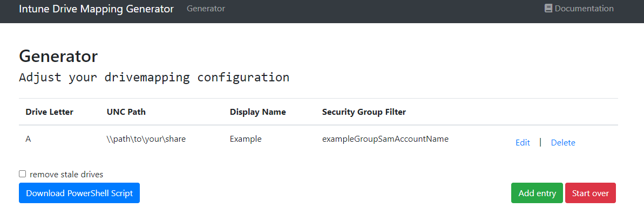
Task: Click the red Start over button
Action: click(x=591, y=193)
